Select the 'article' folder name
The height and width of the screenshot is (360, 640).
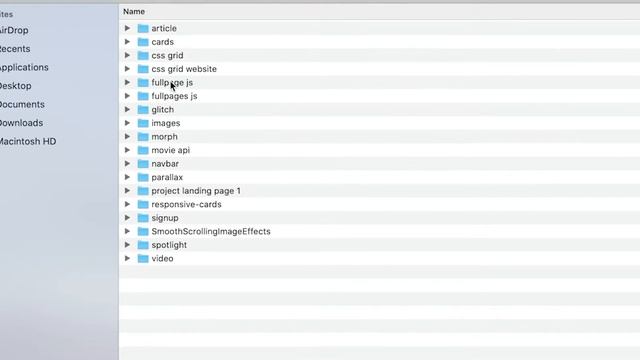pyautogui.click(x=164, y=28)
